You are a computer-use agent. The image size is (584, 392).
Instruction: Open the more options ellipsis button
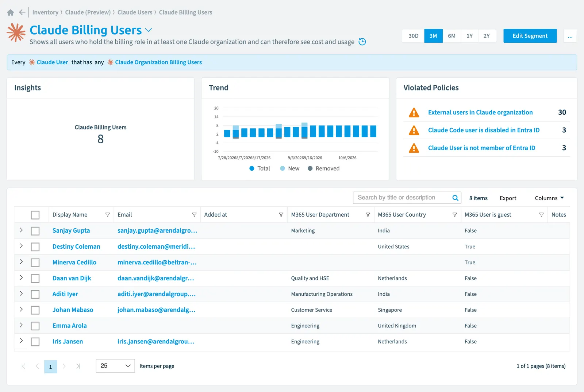pyautogui.click(x=570, y=36)
